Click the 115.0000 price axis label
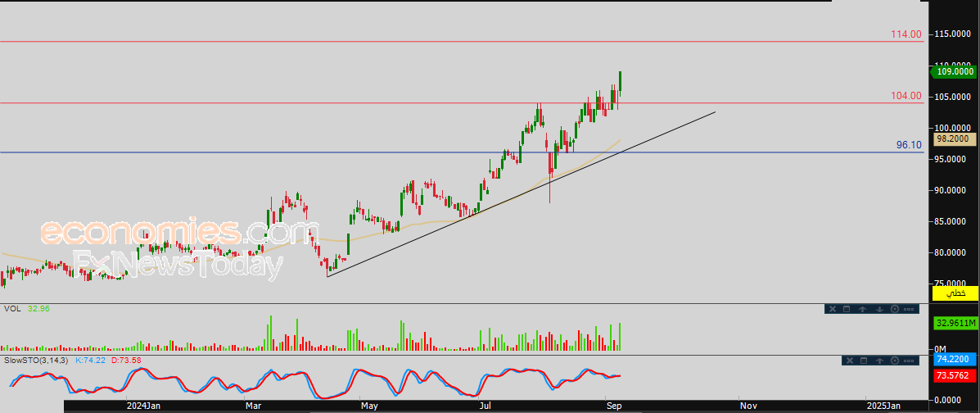The width and height of the screenshot is (980, 413). coord(952,34)
